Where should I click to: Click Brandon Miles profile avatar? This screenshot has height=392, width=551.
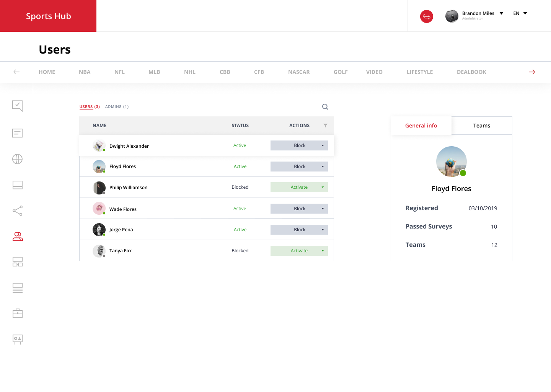(x=452, y=16)
